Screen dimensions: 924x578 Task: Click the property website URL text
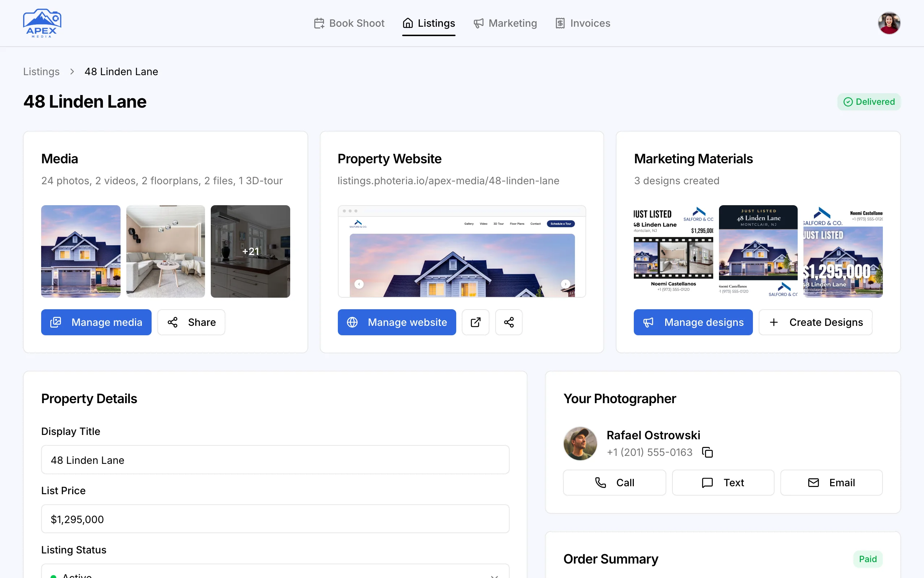448,180
